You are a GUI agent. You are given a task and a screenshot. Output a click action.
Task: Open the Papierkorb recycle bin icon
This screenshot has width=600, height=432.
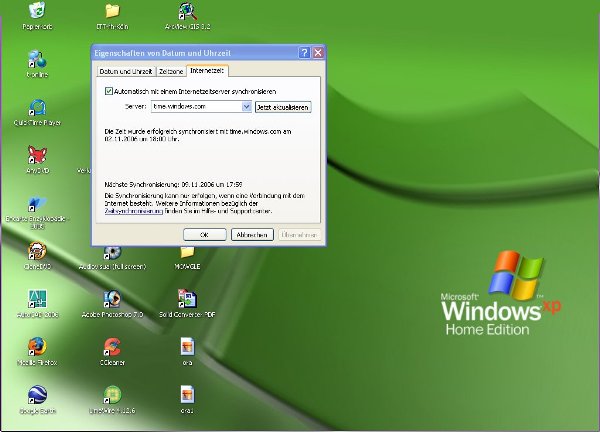point(37,10)
